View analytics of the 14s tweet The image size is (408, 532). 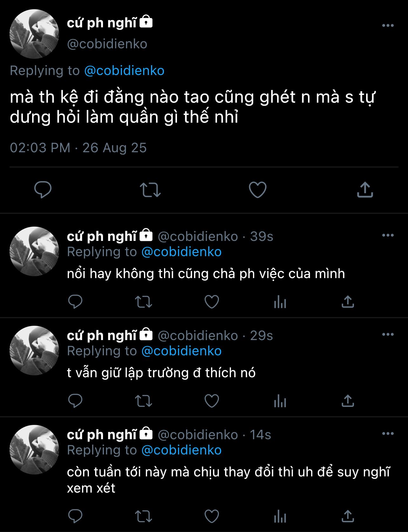coord(280,516)
